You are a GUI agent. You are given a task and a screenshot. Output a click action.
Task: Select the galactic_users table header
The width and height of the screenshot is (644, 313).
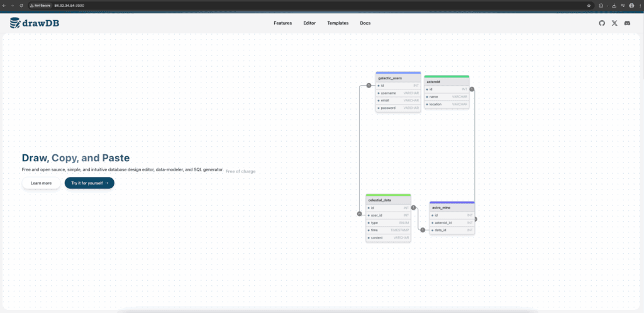[x=398, y=77]
